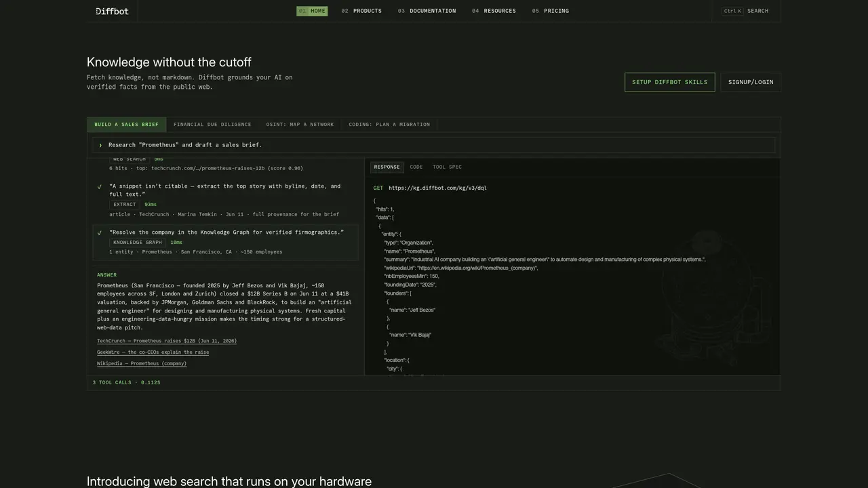Open Resources in the top nav

click(x=494, y=11)
